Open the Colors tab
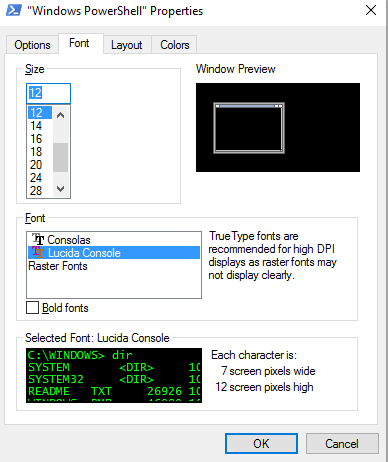Viewport: 388px width, 462px height. point(175,45)
